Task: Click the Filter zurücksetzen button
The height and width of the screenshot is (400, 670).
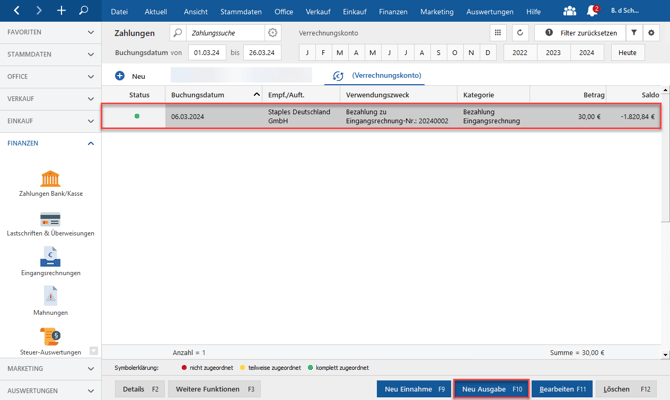Action: [580, 33]
